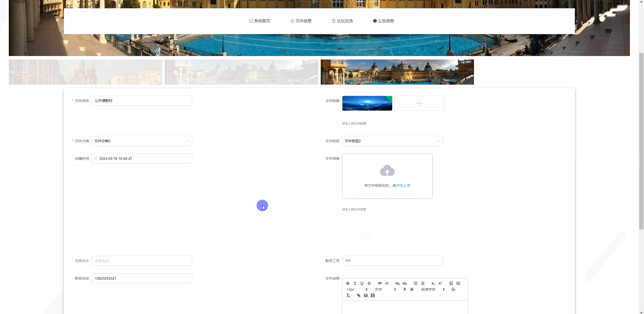Toggle italic formatting in editor

(x=355, y=283)
